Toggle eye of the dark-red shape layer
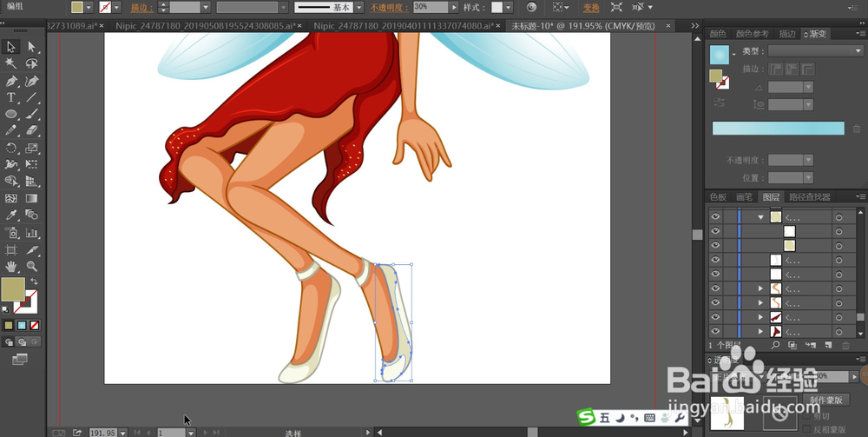Viewport: 868px width, 437px height. point(715,317)
